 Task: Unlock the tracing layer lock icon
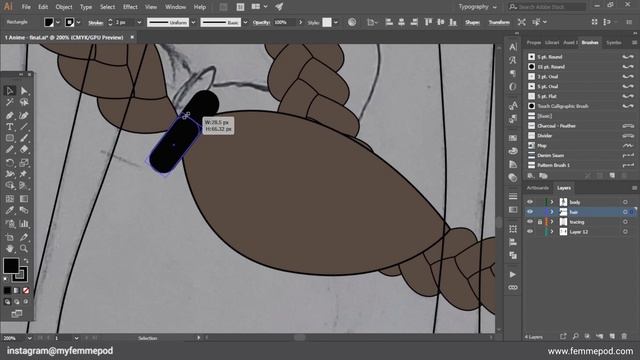coord(540,222)
